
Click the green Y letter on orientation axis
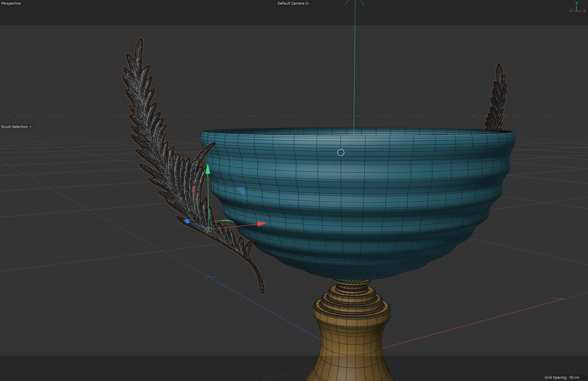tap(576, 3)
